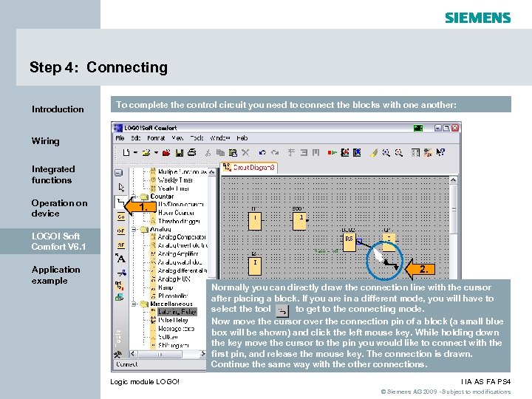Select the arrow Selection tool in left toolbar
The height and width of the screenshot is (399, 532).
[x=121, y=187]
